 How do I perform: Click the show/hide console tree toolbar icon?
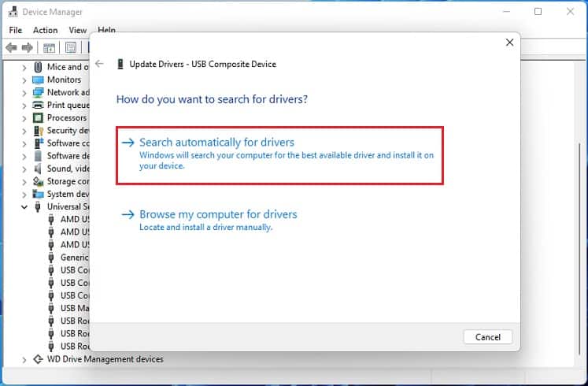49,47
